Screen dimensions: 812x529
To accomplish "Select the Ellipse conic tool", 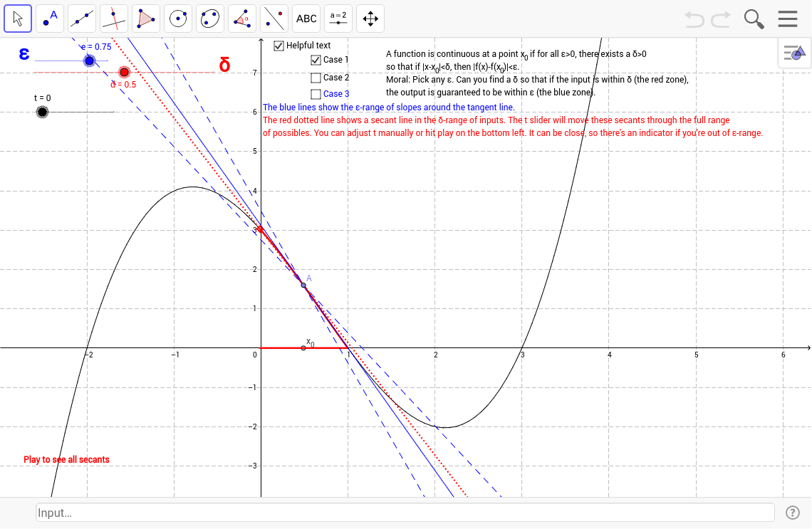I will point(210,19).
